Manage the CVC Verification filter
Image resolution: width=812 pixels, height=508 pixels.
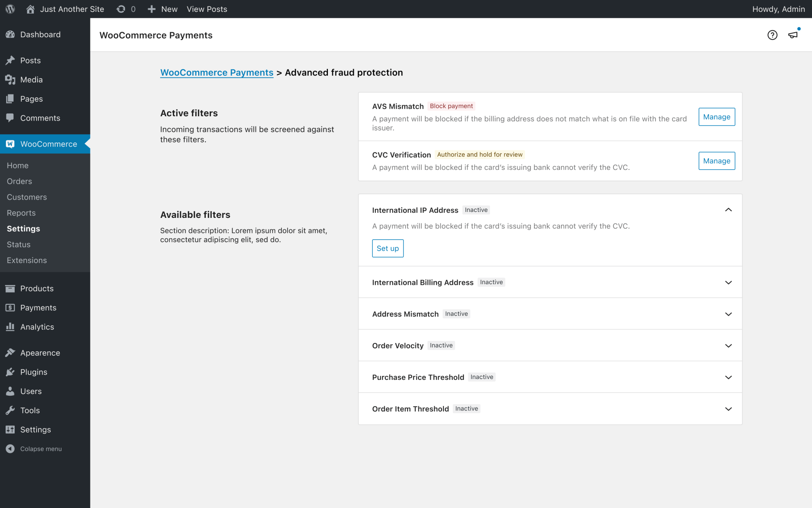pos(716,161)
